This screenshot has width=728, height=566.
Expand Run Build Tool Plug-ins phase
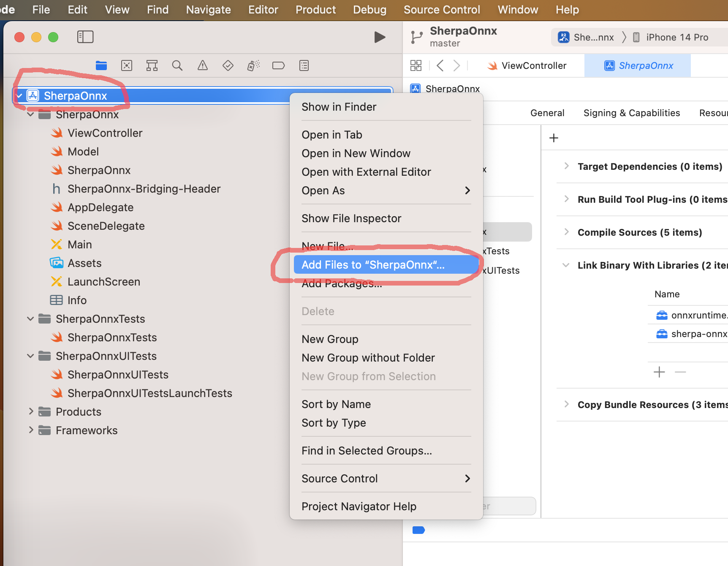coord(567,199)
